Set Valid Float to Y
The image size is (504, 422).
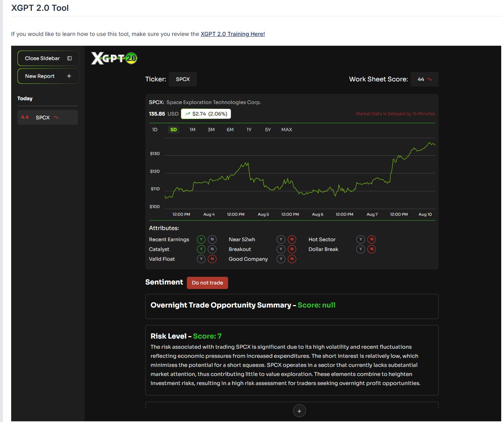pos(201,259)
